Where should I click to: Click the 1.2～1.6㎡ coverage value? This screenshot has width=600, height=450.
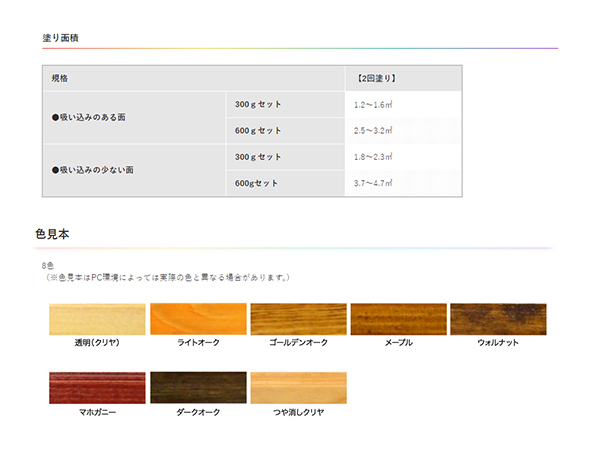click(373, 104)
